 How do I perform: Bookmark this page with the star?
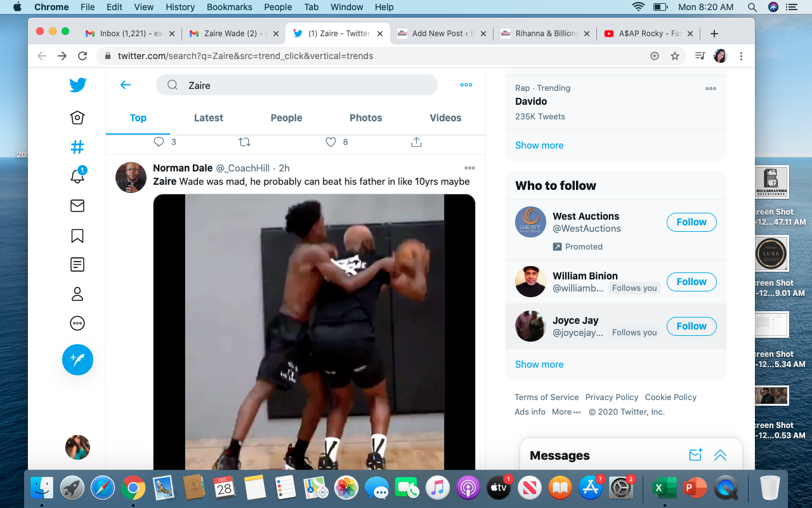675,56
